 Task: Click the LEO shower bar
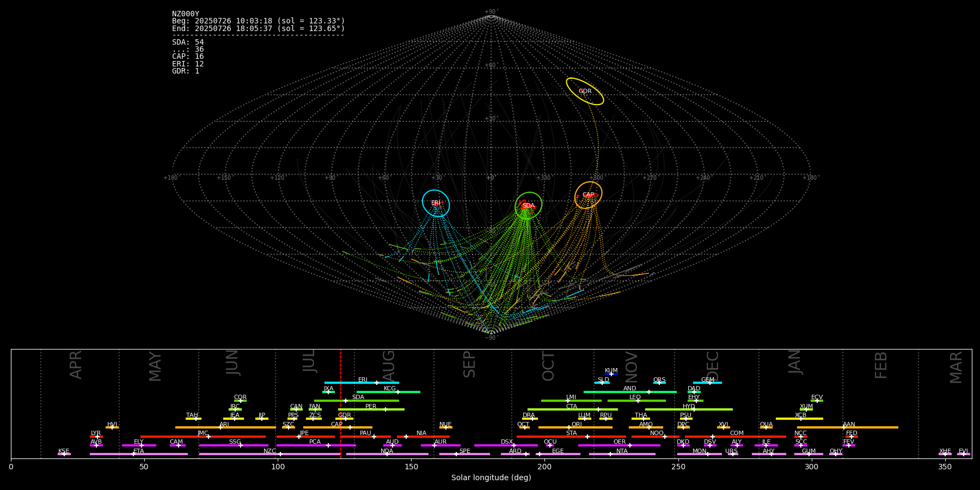636,401
